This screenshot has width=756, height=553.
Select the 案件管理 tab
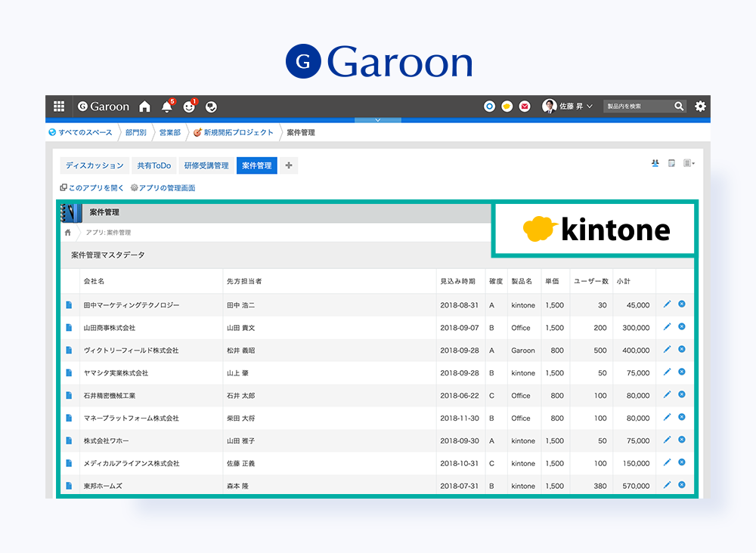257,165
